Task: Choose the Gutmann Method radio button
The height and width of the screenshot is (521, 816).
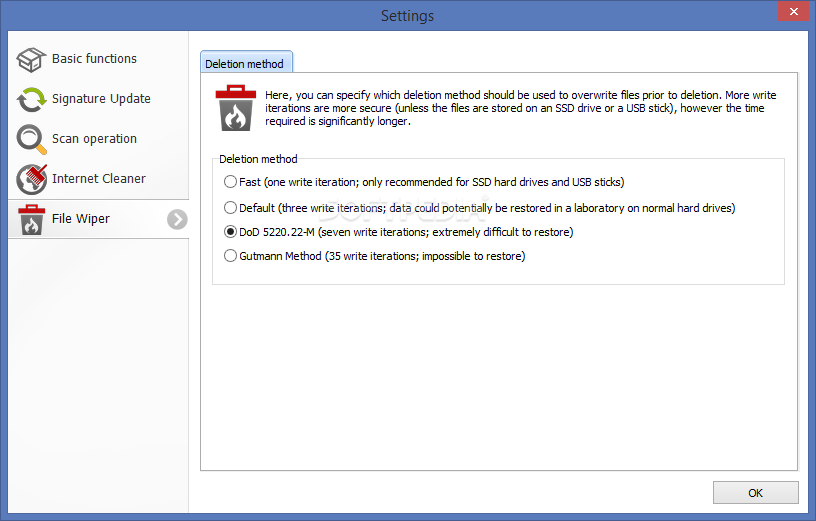Action: 231,256
